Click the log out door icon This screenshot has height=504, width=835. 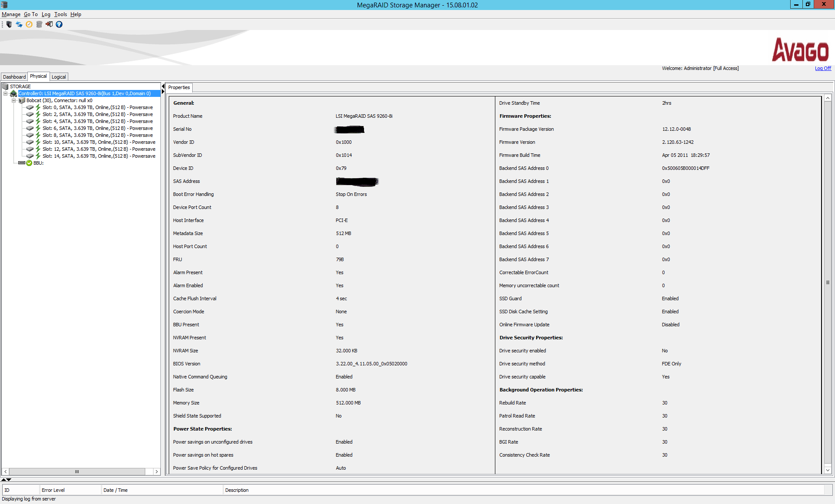click(x=49, y=24)
